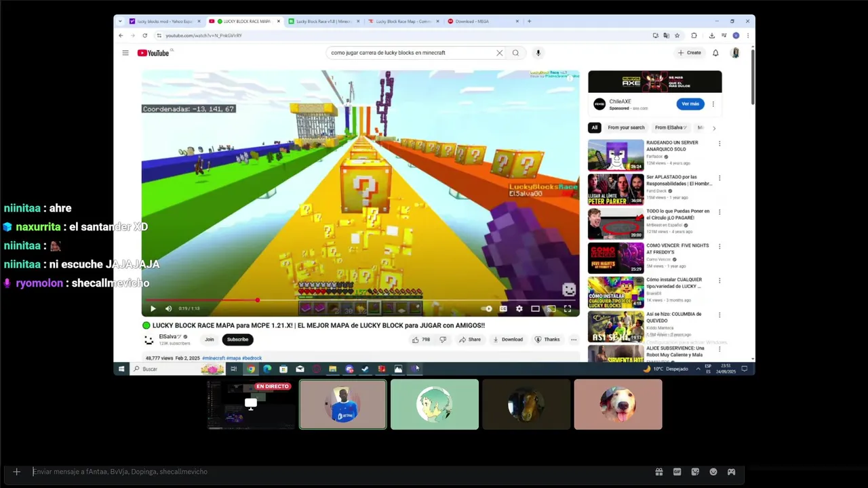Mute the video volume icon
This screenshot has height=488, width=868.
pos(168,308)
